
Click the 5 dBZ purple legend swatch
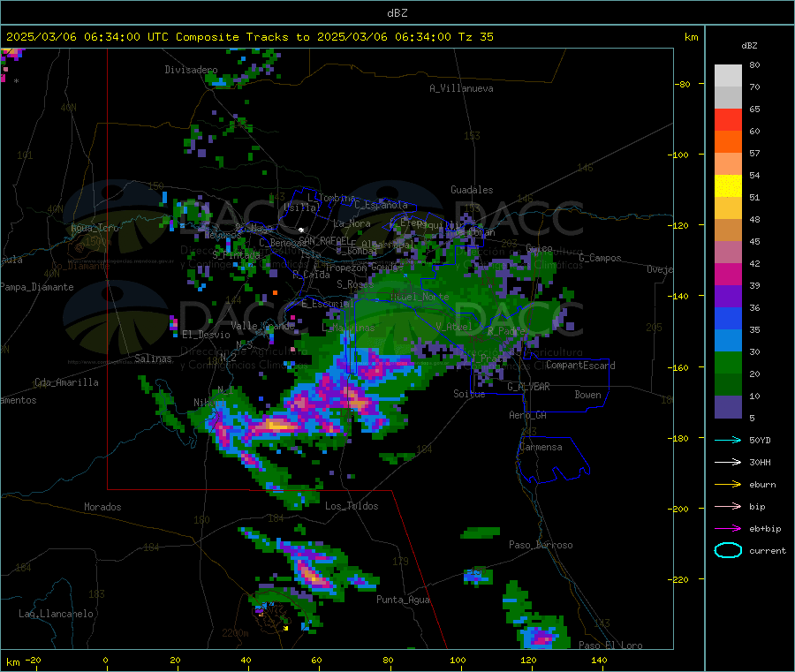coord(728,407)
